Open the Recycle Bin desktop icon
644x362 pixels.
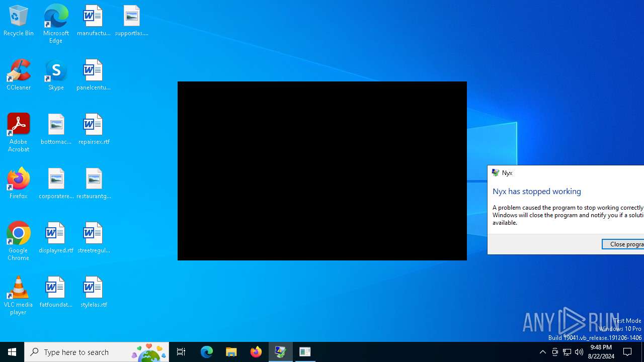pos(19,21)
